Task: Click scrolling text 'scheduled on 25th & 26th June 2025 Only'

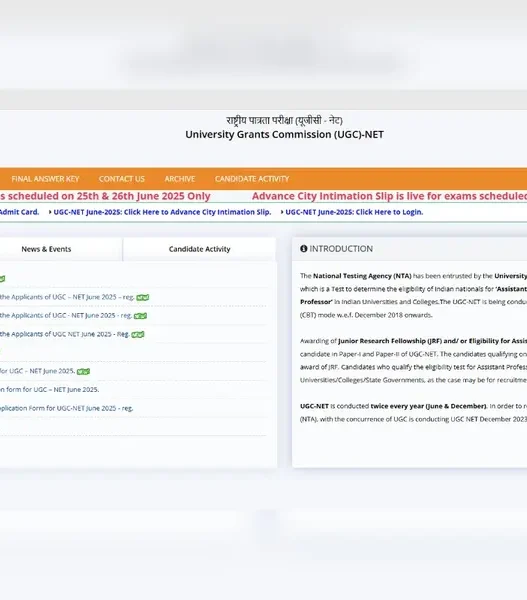Action: pos(109,196)
